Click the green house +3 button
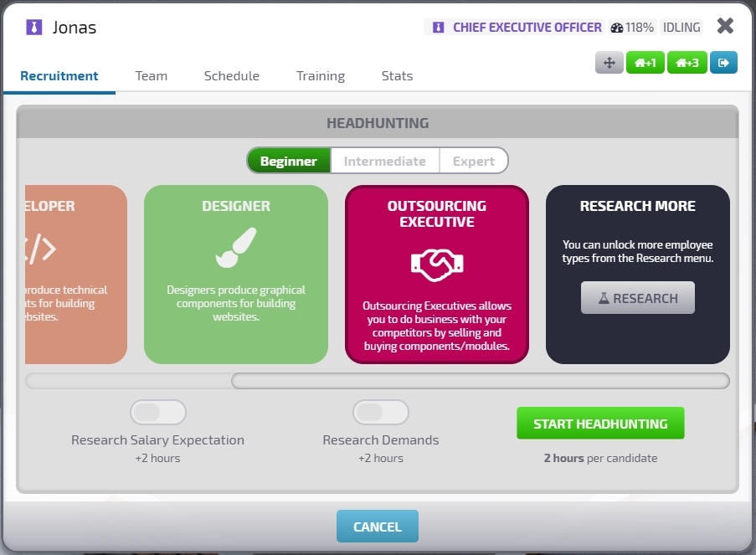 click(687, 63)
